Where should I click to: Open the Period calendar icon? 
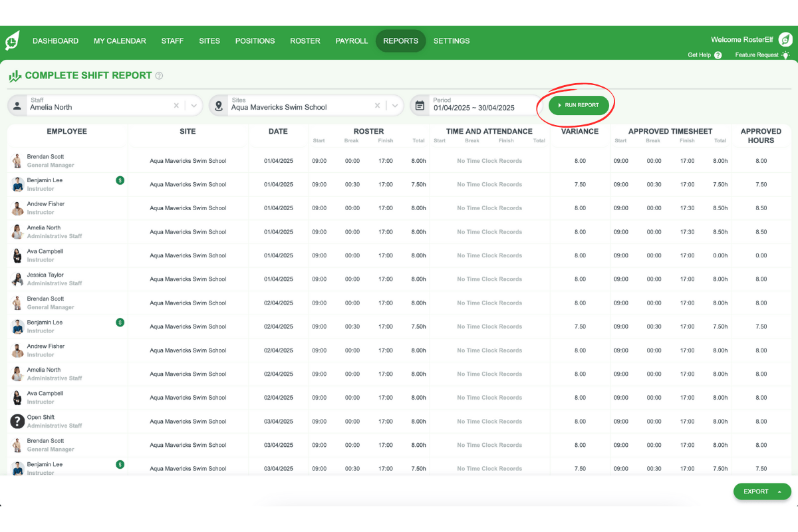tap(421, 105)
